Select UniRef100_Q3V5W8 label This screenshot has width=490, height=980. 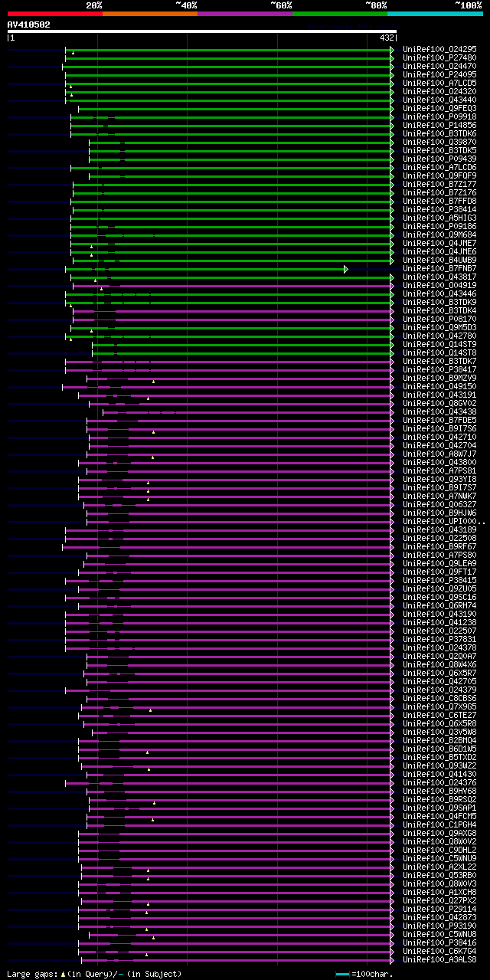(439, 732)
